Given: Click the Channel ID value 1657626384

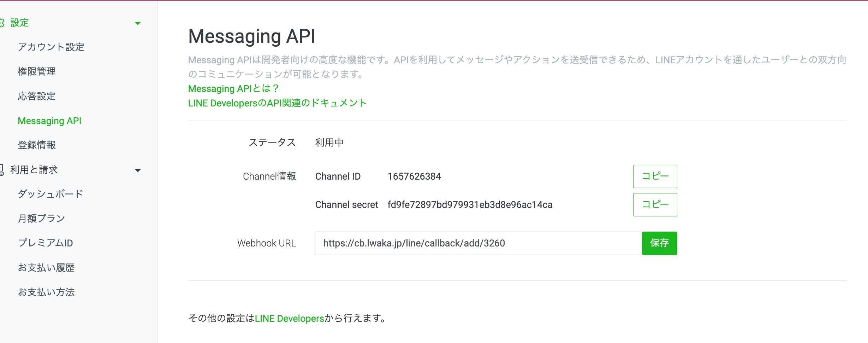Looking at the screenshot, I should [x=414, y=176].
